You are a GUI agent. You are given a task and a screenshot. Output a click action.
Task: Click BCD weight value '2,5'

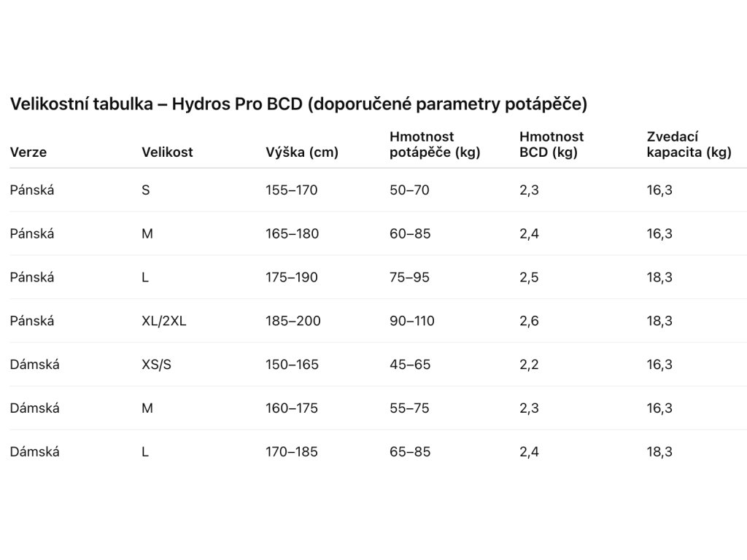pos(529,278)
